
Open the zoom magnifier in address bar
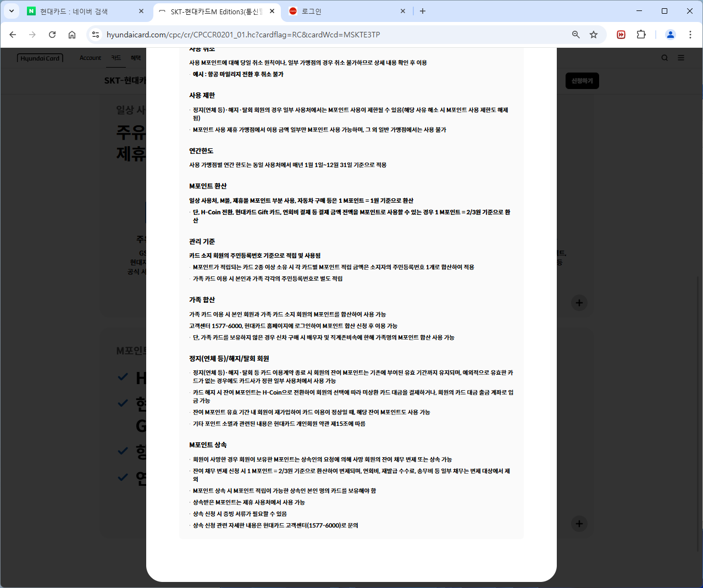coord(576,35)
